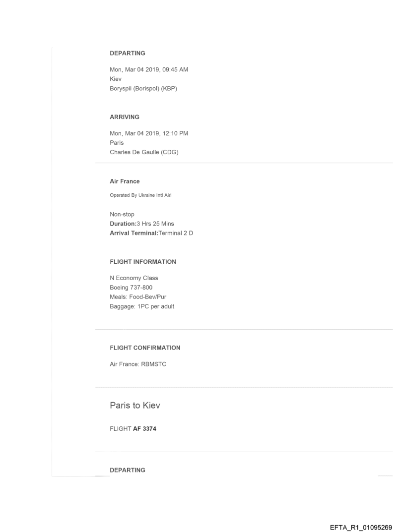Click the Boeing 737-800 aircraft text

pos(131,288)
